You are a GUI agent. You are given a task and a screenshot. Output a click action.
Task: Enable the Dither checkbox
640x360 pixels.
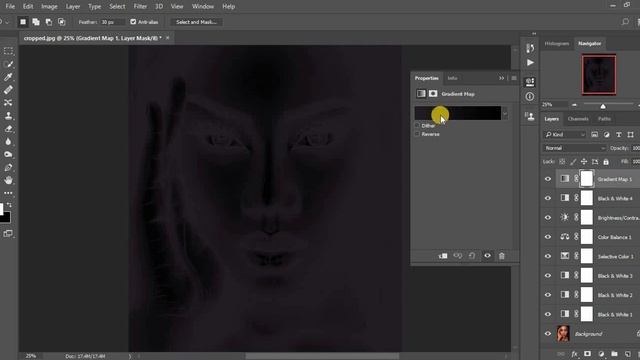pos(417,126)
